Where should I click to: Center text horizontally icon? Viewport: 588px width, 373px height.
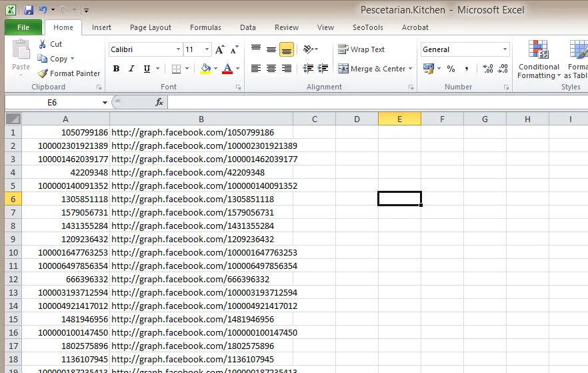click(x=271, y=69)
